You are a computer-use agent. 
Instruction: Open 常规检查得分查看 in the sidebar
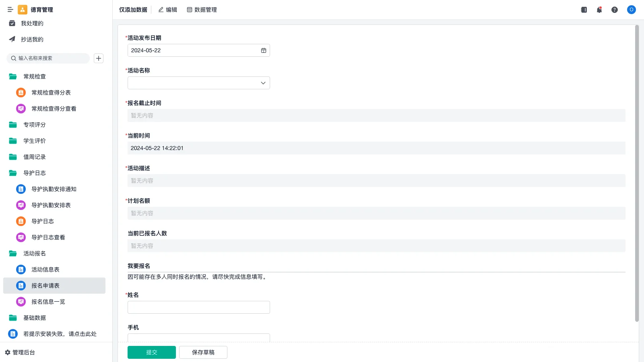coord(54,109)
